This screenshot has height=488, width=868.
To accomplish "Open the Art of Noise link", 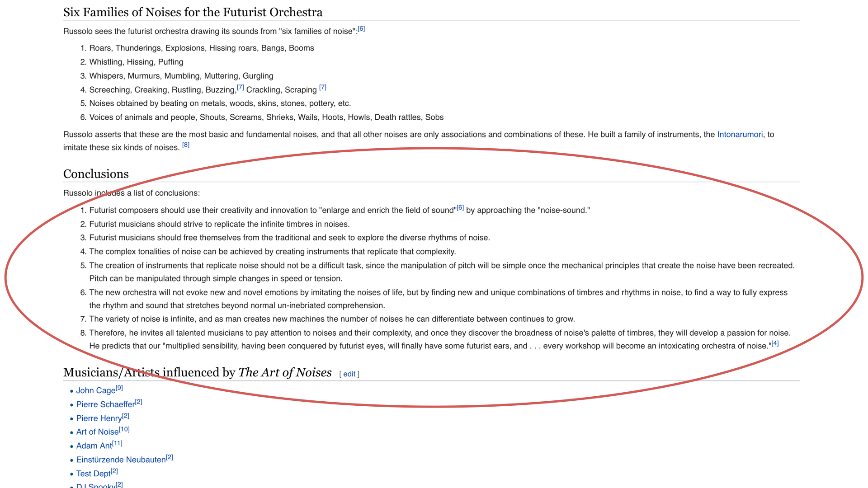I will [x=97, y=432].
